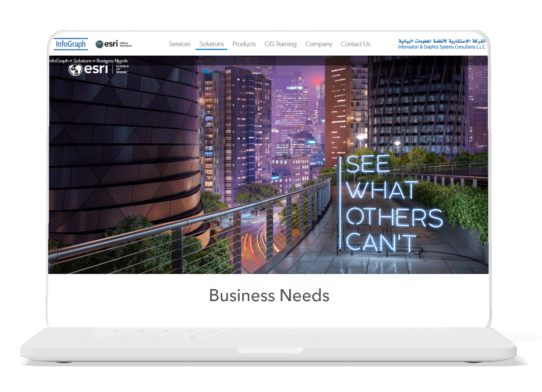Viewport: 542px width, 392px height.
Task: Click the Solutions breadcrumb link
Action: coord(82,61)
